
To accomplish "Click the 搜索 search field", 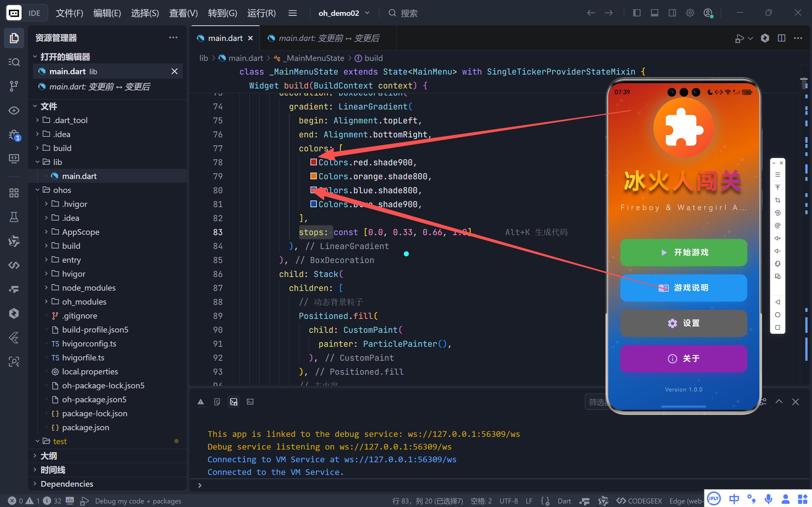I will click(x=409, y=13).
